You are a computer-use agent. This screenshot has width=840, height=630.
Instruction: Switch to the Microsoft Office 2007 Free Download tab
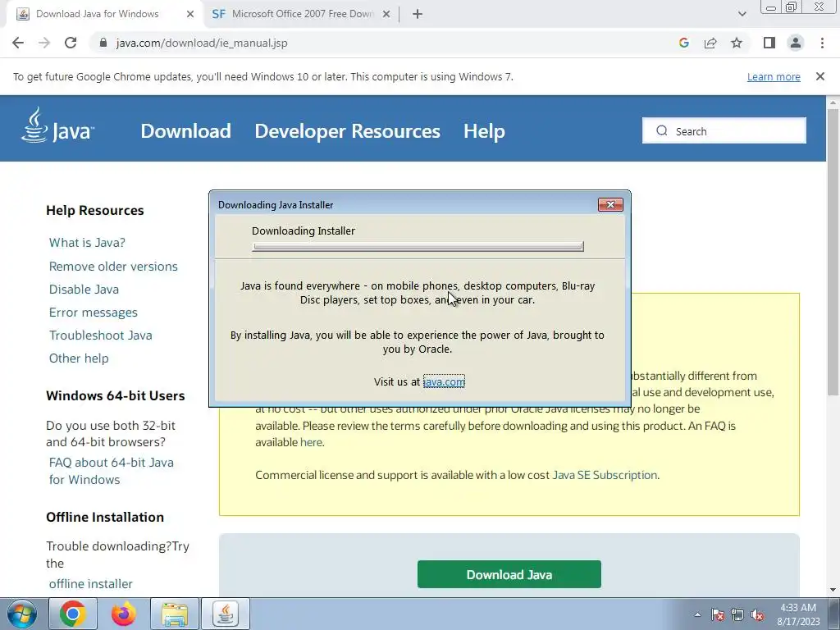click(x=302, y=14)
